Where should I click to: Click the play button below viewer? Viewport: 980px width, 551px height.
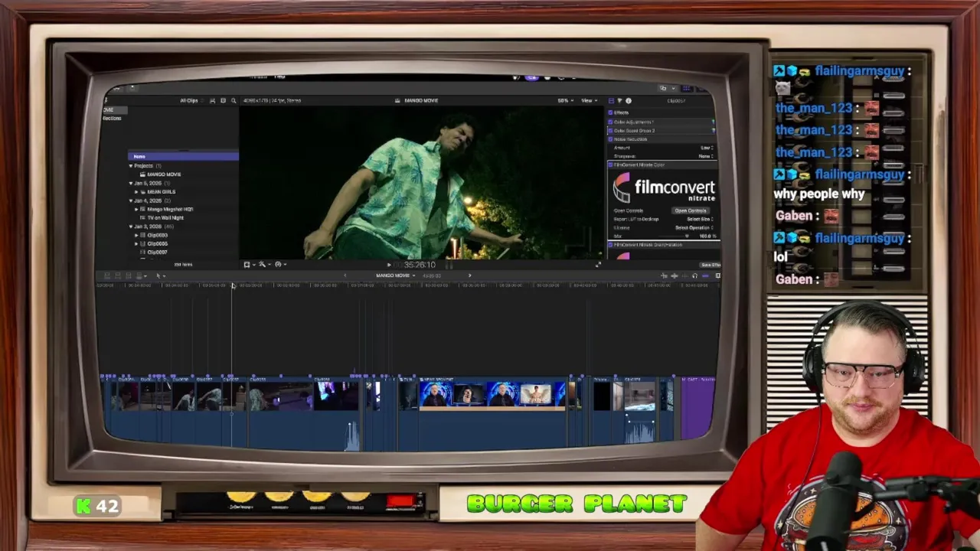pos(389,264)
